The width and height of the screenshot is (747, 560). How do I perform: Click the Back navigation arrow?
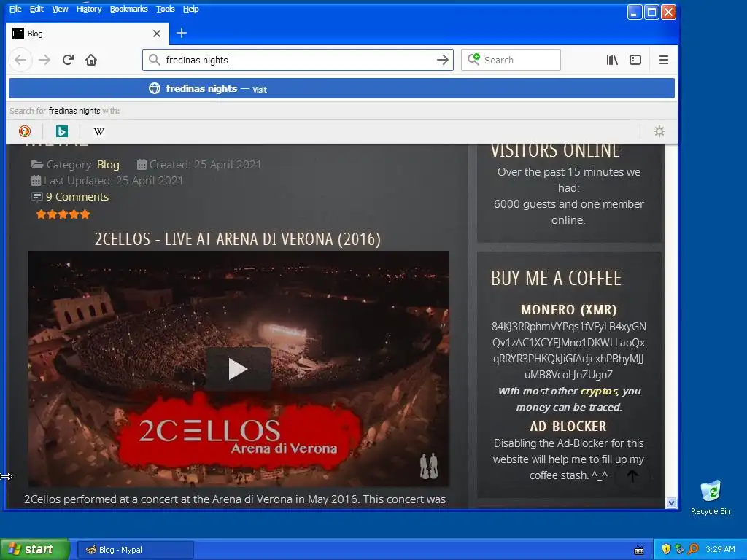20,60
